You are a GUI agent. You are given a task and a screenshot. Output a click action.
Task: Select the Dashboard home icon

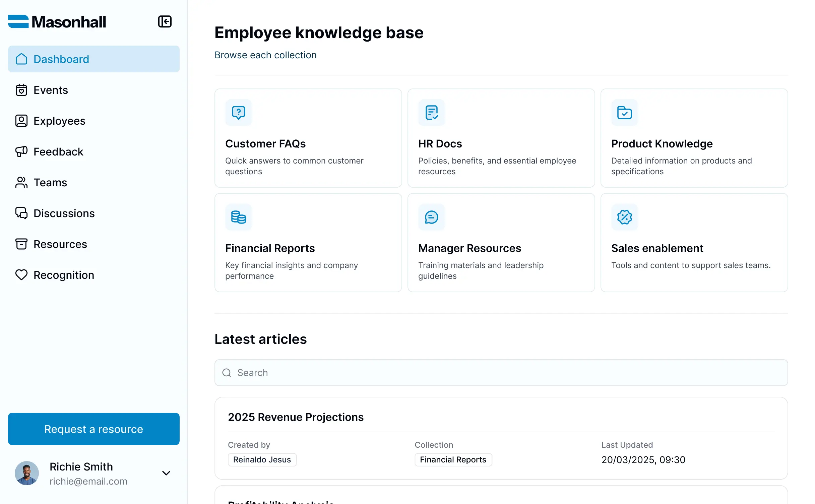[x=21, y=59]
